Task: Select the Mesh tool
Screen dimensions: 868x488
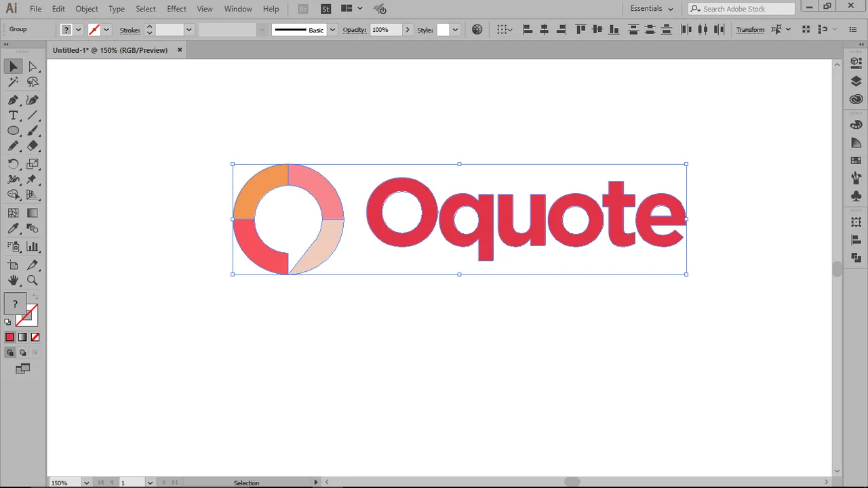Action: [x=14, y=213]
